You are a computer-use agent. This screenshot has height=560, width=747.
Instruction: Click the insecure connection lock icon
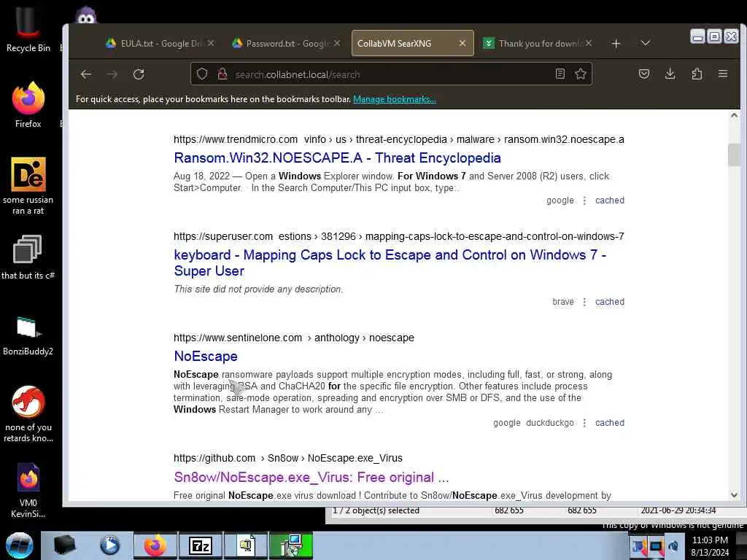click(222, 74)
